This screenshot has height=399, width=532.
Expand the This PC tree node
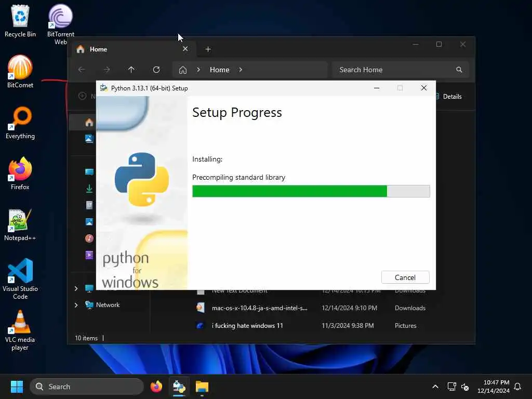[76, 288]
